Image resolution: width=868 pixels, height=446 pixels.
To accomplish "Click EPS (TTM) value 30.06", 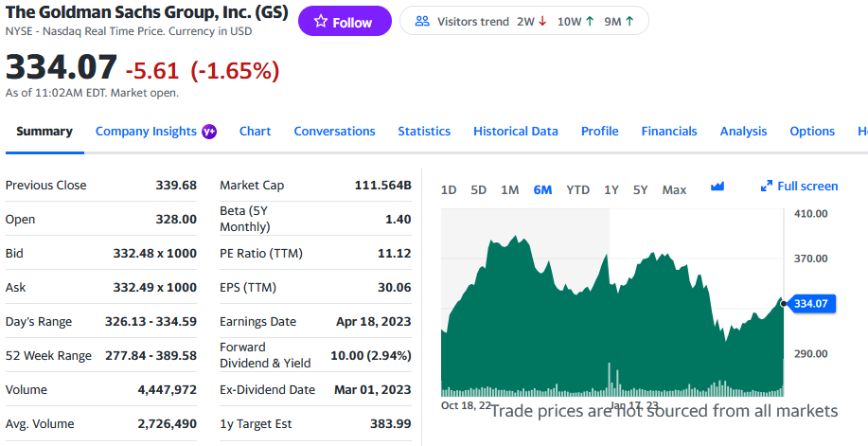I will [x=394, y=288].
